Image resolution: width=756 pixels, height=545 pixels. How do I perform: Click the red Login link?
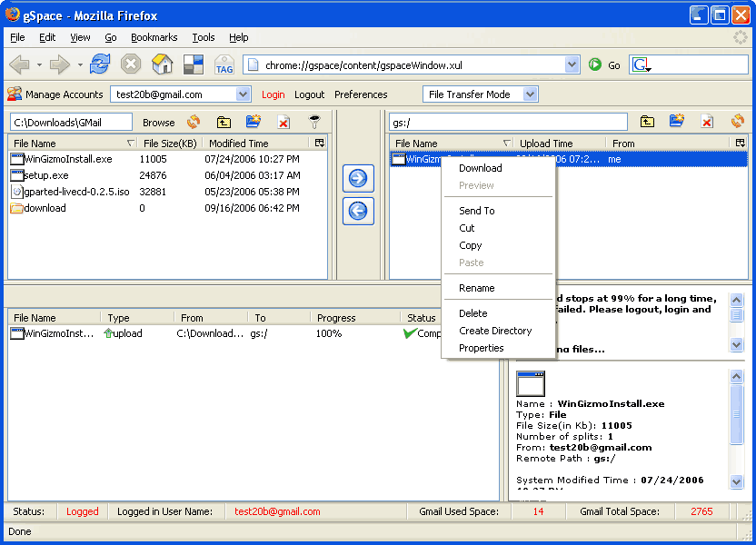[273, 94]
